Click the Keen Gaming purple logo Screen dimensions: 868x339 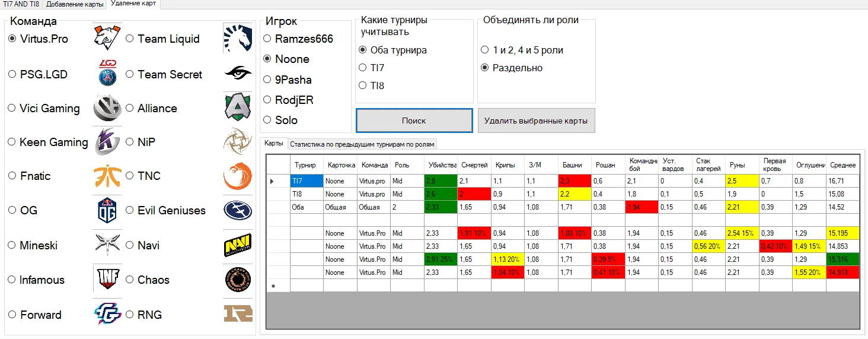pyautogui.click(x=107, y=141)
